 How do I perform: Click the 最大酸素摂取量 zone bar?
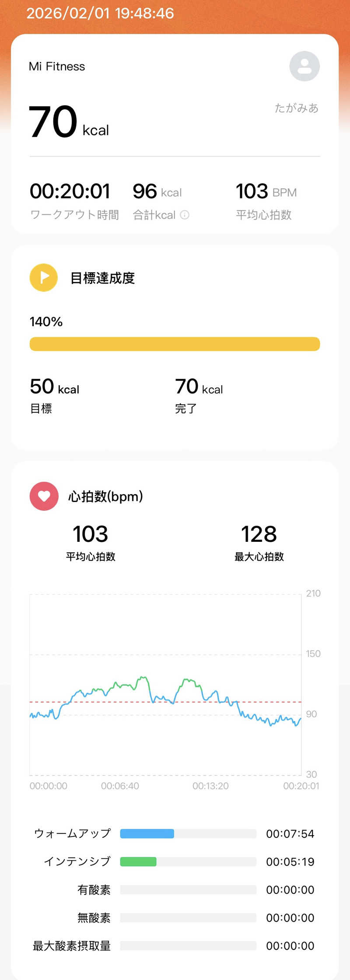pyautogui.click(x=188, y=945)
